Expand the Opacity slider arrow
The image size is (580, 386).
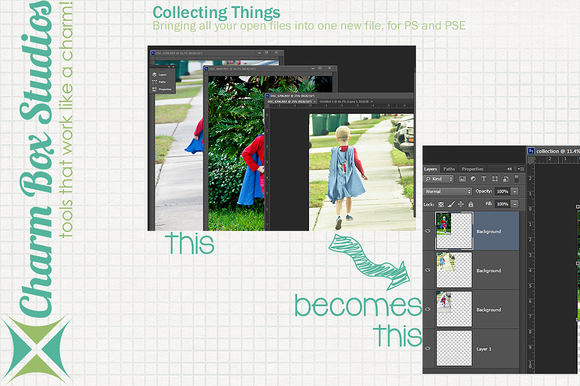(x=515, y=192)
